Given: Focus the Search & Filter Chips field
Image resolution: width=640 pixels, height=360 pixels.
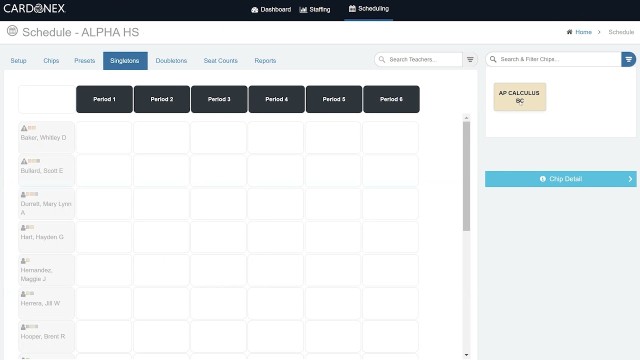Looking at the screenshot, I should tap(553, 59).
